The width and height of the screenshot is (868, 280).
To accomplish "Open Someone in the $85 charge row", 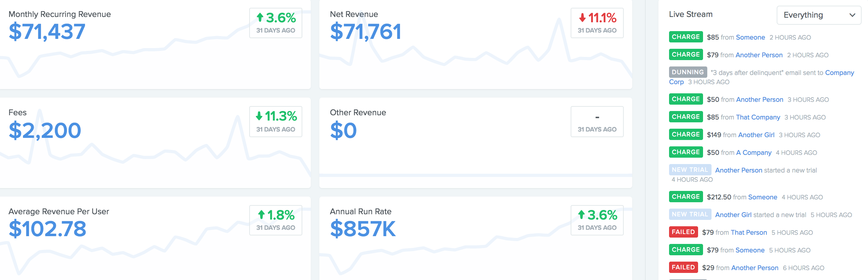I will 750,37.
